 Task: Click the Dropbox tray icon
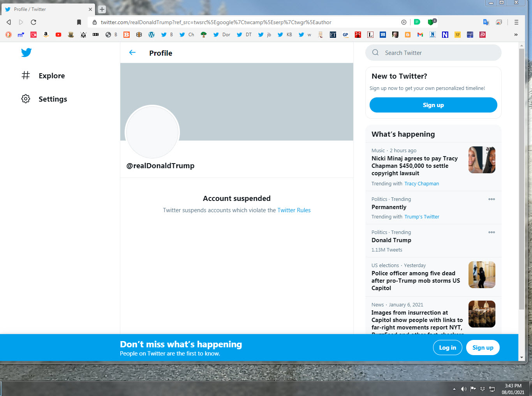(483, 389)
